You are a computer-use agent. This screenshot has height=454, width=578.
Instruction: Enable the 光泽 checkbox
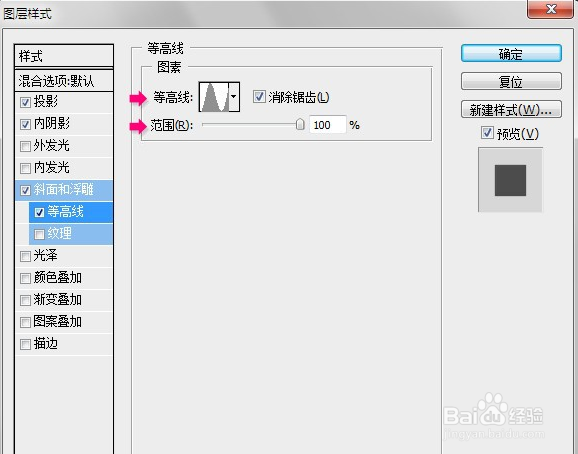point(25,256)
